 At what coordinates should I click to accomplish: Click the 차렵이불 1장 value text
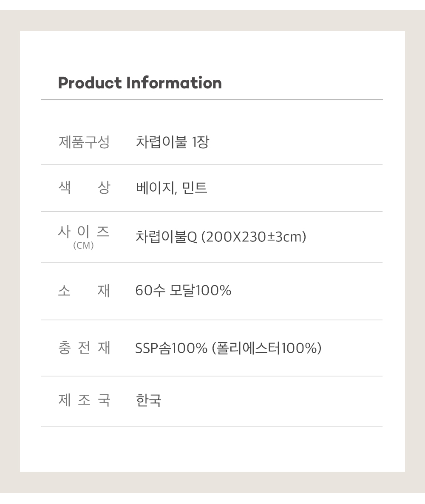tap(173, 142)
